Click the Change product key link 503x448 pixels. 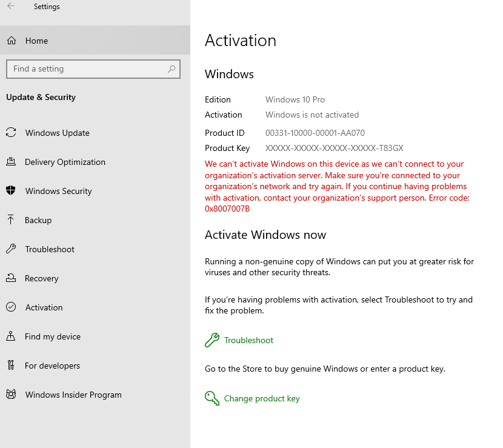[262, 398]
